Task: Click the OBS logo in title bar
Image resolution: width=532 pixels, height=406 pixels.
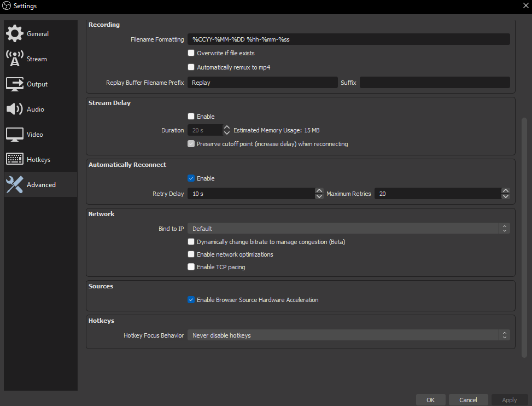Action: (x=7, y=6)
